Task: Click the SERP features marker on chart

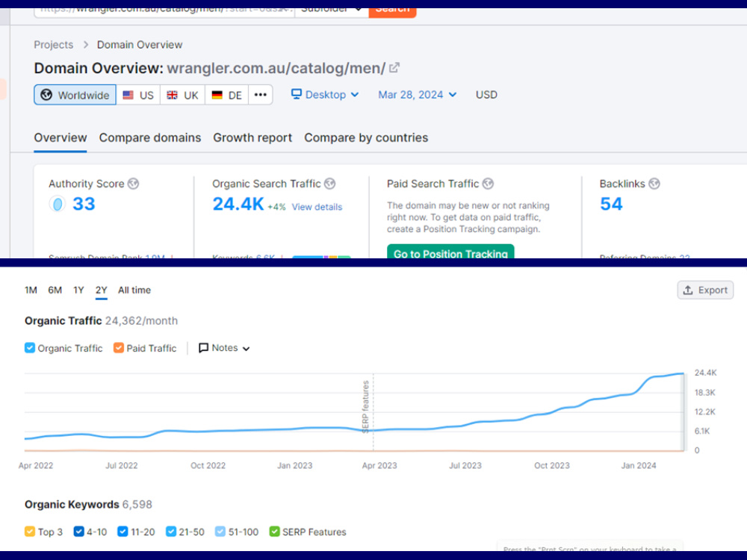Action: pos(366,406)
